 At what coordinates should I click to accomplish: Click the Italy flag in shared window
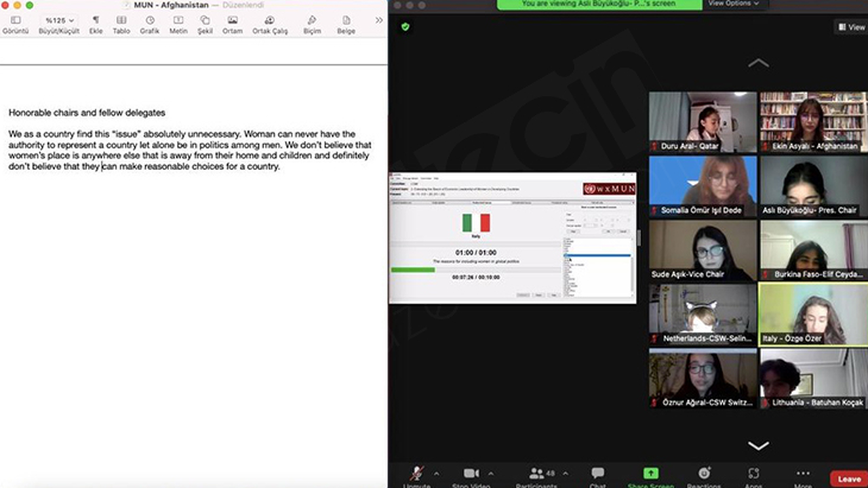476,223
